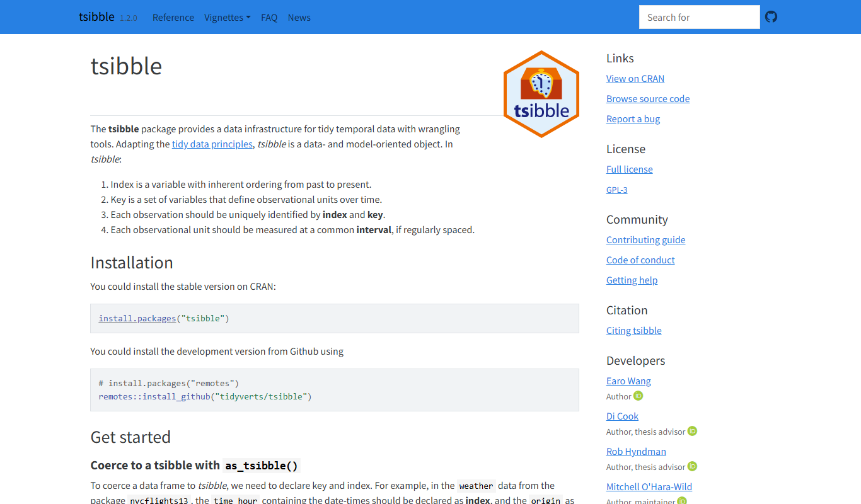The height and width of the screenshot is (504, 861).
Task: Open the Contributing guide
Action: pyautogui.click(x=646, y=240)
